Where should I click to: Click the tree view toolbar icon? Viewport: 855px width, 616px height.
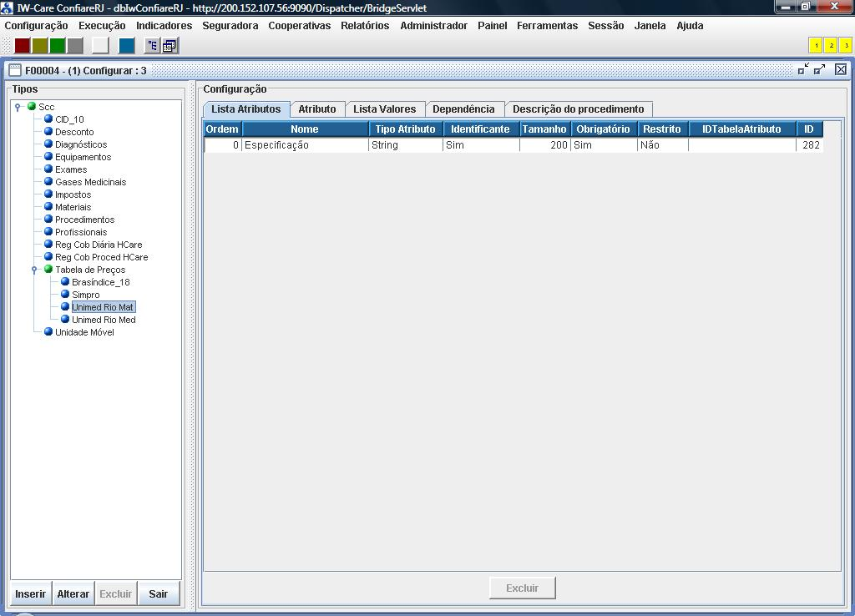point(152,45)
